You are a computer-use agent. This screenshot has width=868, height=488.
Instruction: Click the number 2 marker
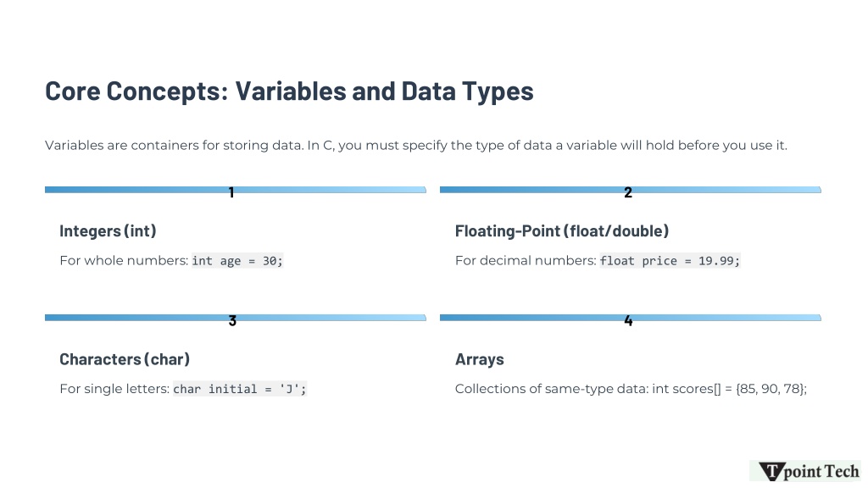coord(628,192)
